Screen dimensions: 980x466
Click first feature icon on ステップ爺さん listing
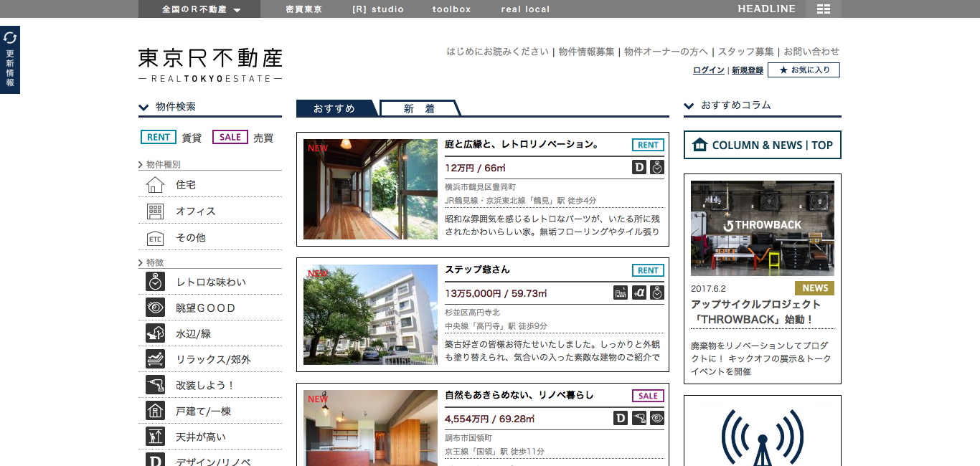[621, 293]
